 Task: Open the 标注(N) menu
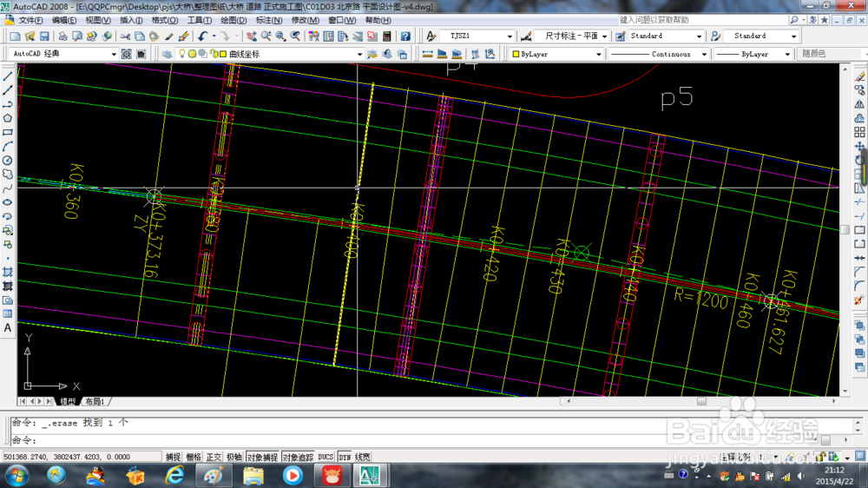(269, 20)
